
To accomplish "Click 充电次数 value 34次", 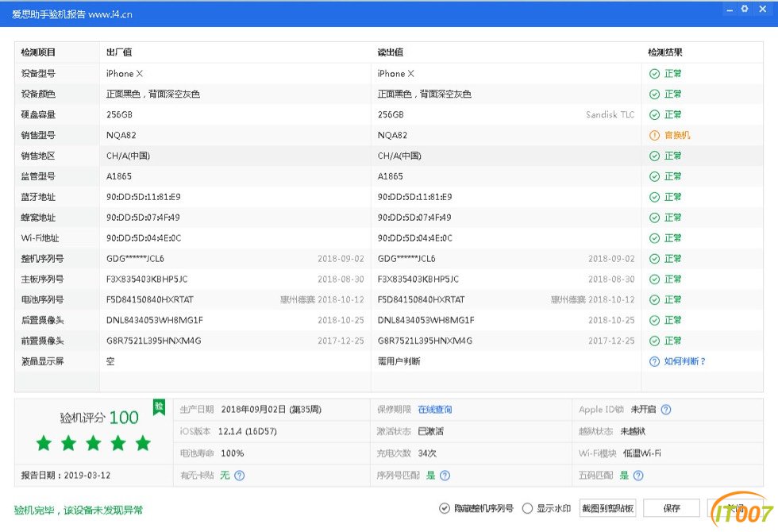I will coord(427,453).
